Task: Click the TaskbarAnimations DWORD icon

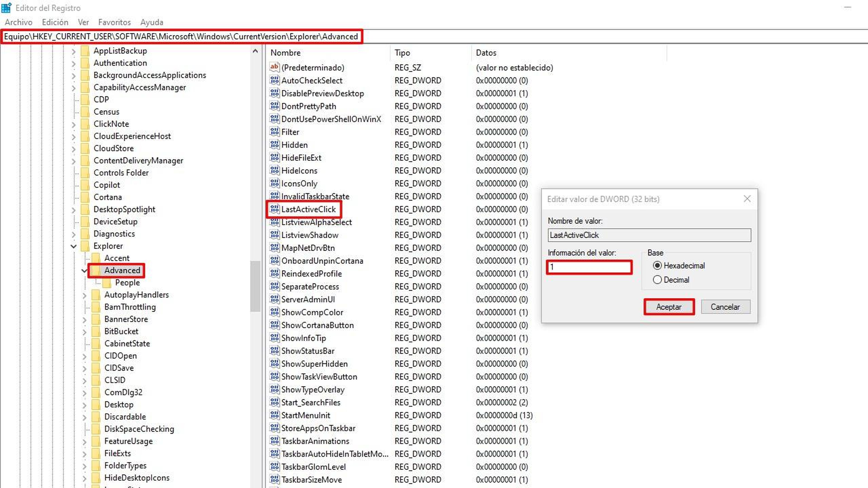Action: (x=274, y=441)
